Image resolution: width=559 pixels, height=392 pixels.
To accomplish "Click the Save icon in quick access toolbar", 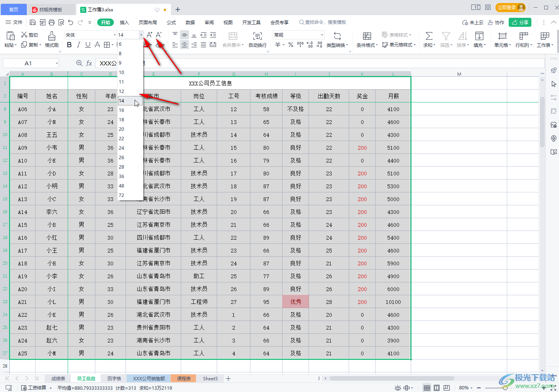I will click(x=33, y=22).
